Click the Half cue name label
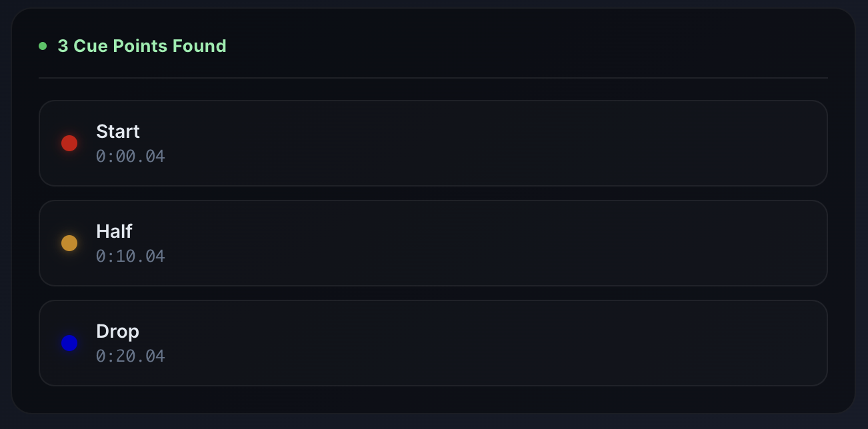 pyautogui.click(x=114, y=231)
